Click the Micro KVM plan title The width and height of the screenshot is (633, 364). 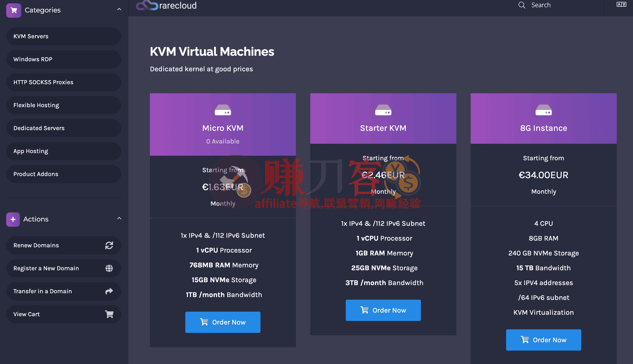pyautogui.click(x=223, y=128)
